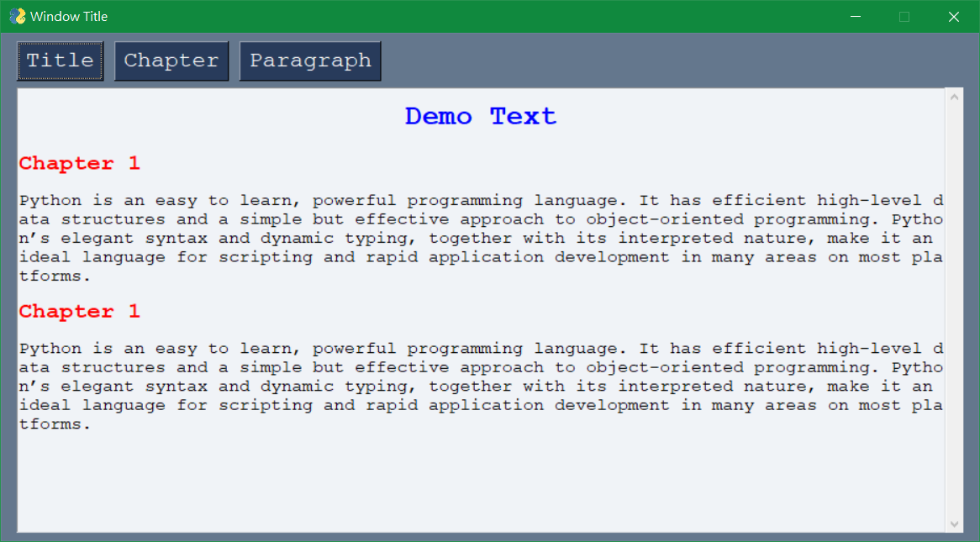980x542 pixels.
Task: Click the second red Chapter 1 heading
Action: [78, 311]
